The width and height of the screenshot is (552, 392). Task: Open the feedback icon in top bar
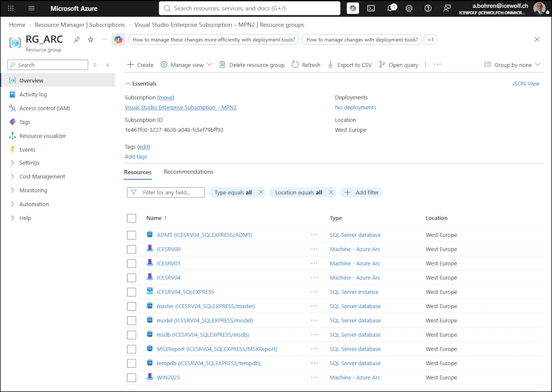[x=447, y=8]
